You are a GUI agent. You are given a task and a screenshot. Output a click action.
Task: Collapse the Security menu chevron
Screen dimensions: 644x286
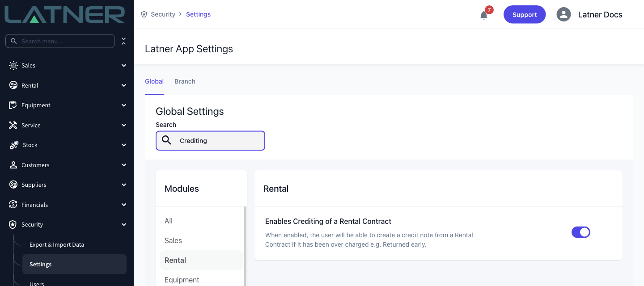124,224
